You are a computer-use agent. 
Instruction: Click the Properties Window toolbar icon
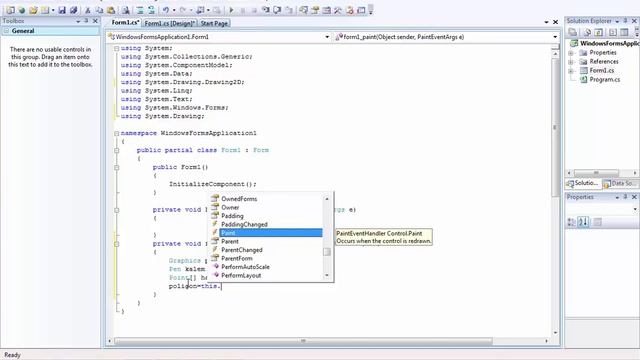coord(315,10)
